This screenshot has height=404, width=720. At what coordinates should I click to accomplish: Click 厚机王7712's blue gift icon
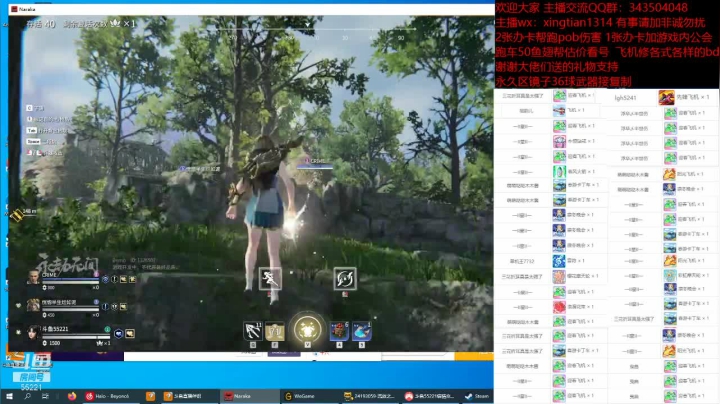tap(559, 261)
